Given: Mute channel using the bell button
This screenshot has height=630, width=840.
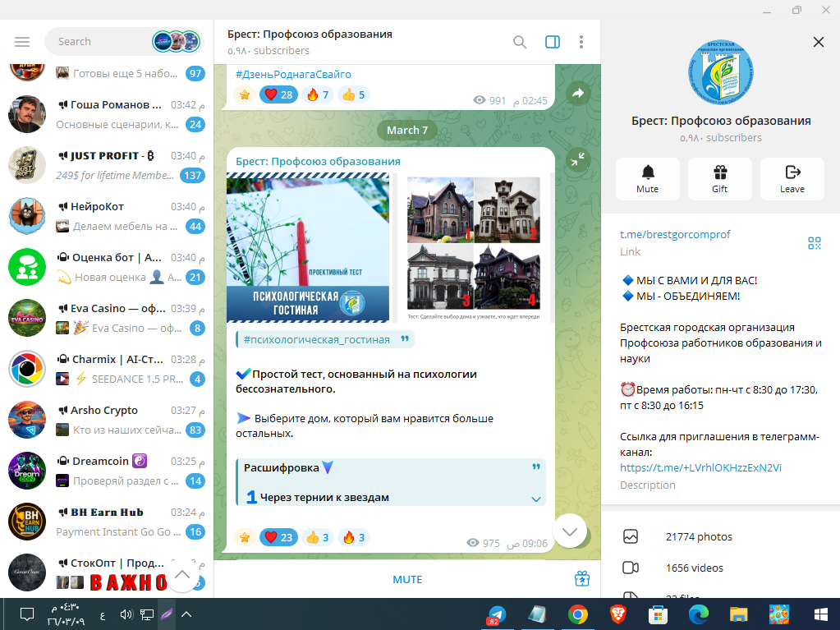Looking at the screenshot, I should pos(648,179).
